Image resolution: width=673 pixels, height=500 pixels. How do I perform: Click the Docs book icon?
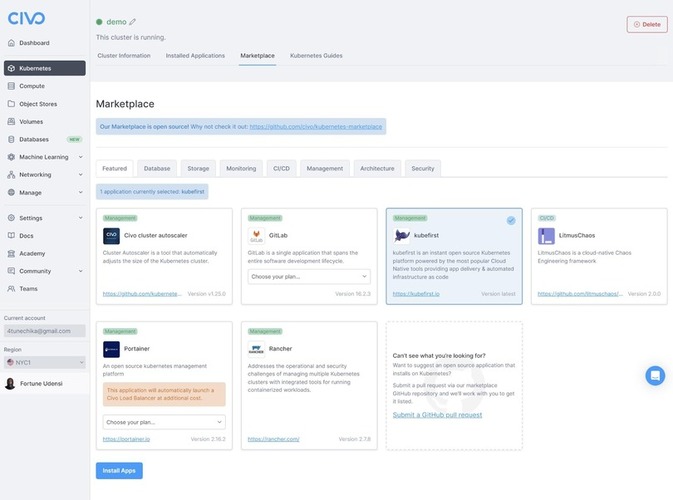pos(12,236)
